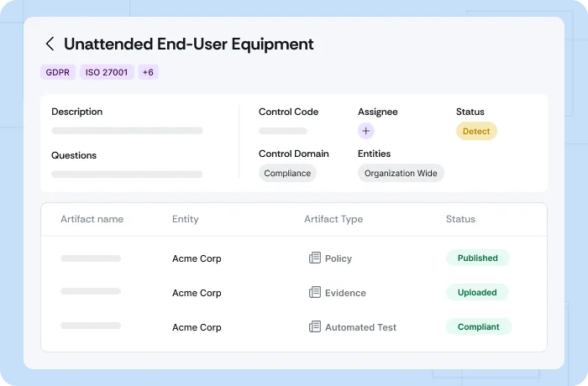Click the Evidence document icon
This screenshot has height=386, width=588.
point(315,293)
